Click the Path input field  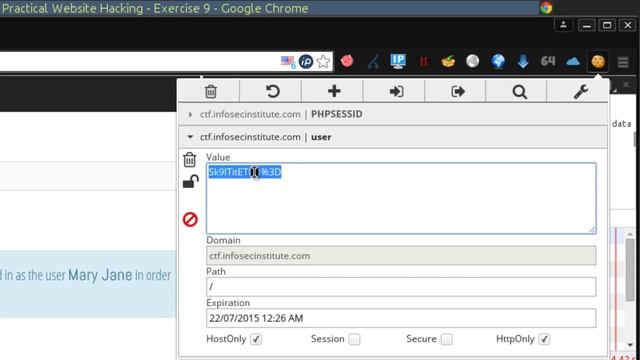coord(401,287)
